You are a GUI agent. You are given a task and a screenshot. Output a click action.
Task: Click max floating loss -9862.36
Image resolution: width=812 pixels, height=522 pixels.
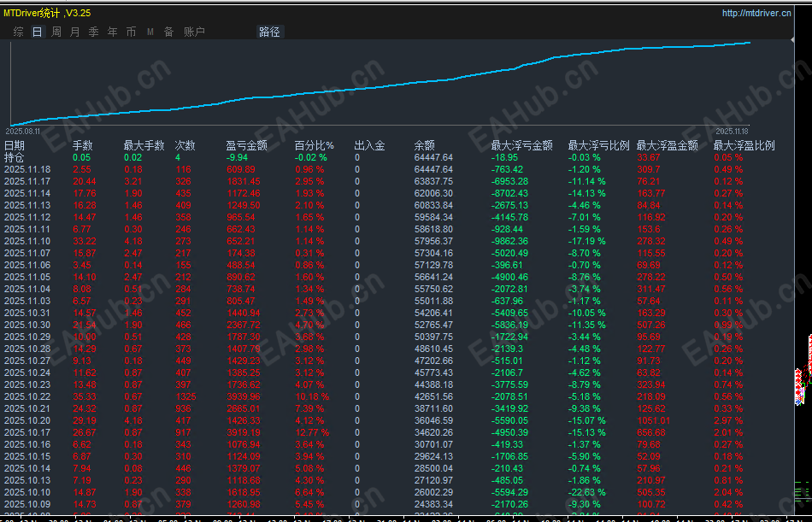coord(509,241)
